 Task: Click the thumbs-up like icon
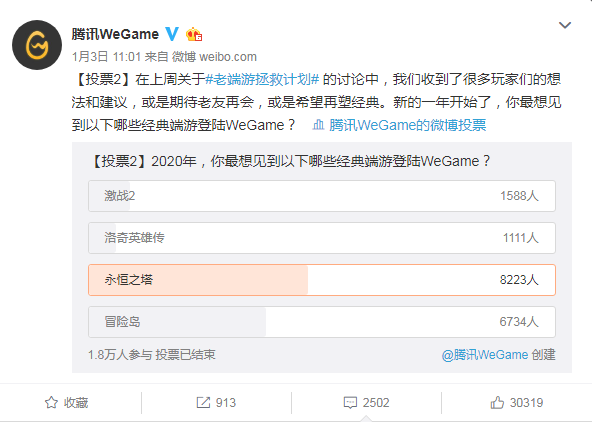coord(497,403)
